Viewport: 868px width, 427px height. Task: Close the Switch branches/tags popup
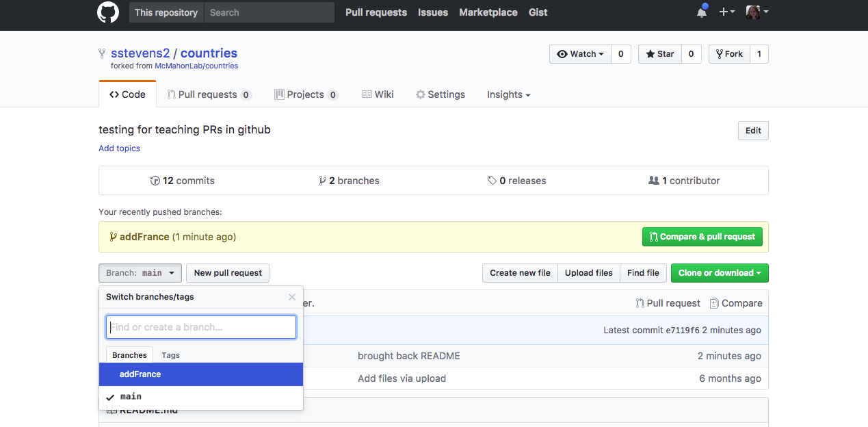pyautogui.click(x=292, y=297)
